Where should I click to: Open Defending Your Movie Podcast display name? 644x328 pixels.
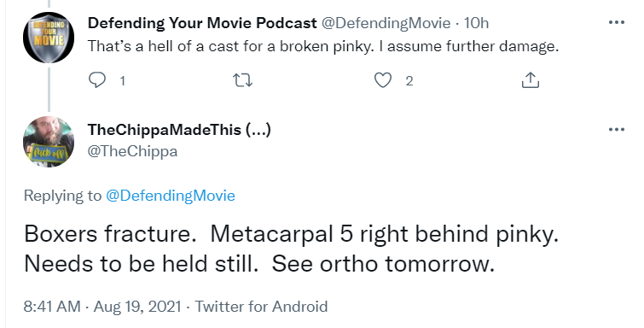pos(202,23)
